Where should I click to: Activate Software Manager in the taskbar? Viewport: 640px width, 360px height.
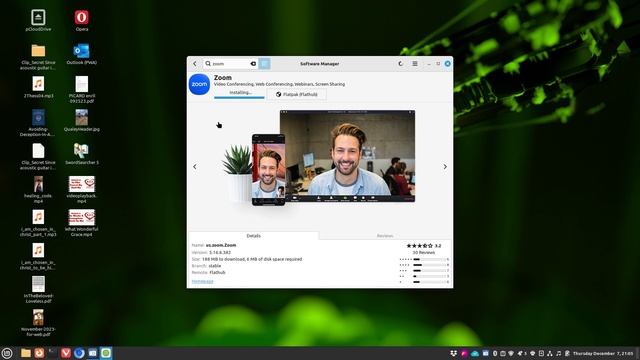click(106, 353)
